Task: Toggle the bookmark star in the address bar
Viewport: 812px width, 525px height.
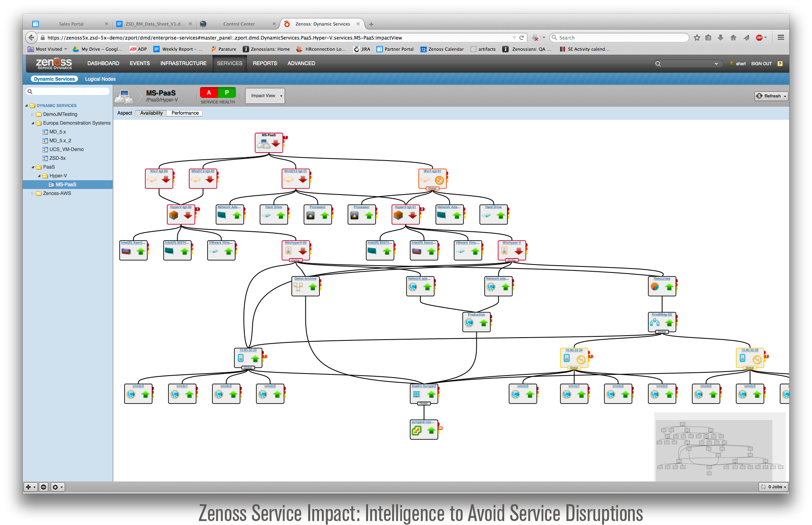Action: [x=697, y=37]
